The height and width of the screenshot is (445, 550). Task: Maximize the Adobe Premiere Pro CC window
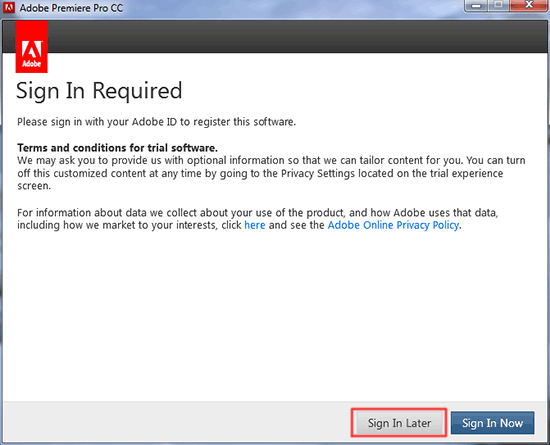coord(498,5)
